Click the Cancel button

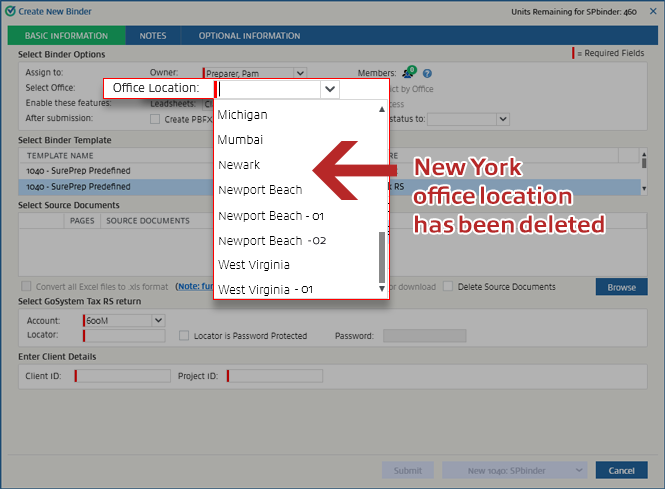point(621,470)
